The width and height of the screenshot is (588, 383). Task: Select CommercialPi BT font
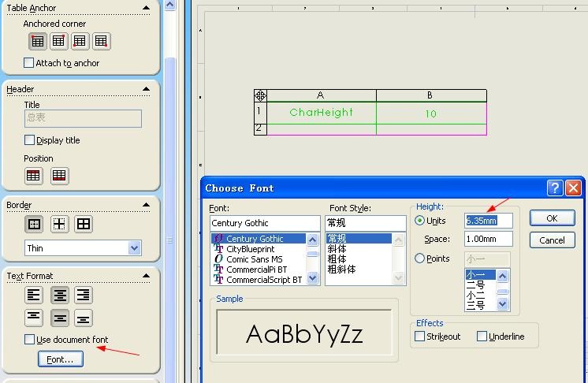coord(259,270)
